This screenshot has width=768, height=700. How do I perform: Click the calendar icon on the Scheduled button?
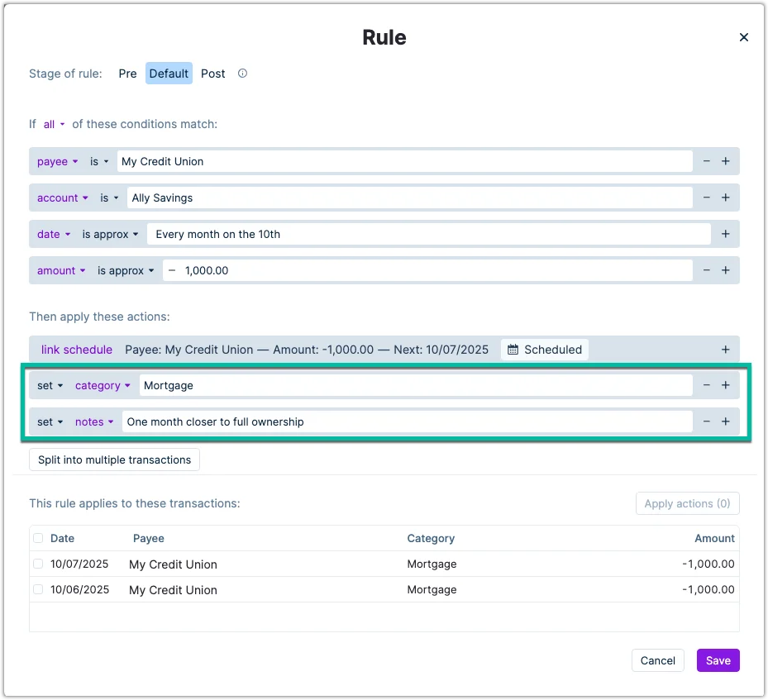513,349
